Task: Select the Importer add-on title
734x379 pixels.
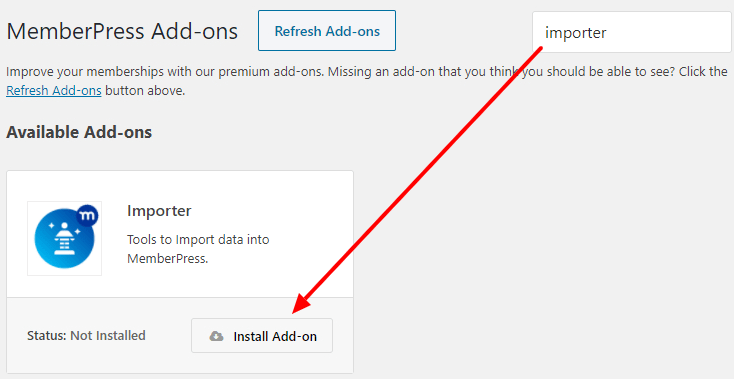Action: click(x=159, y=211)
